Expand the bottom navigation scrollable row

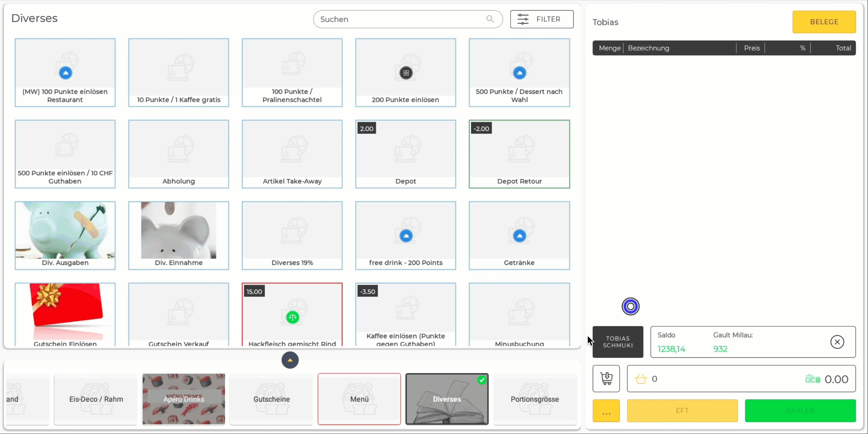coord(290,360)
